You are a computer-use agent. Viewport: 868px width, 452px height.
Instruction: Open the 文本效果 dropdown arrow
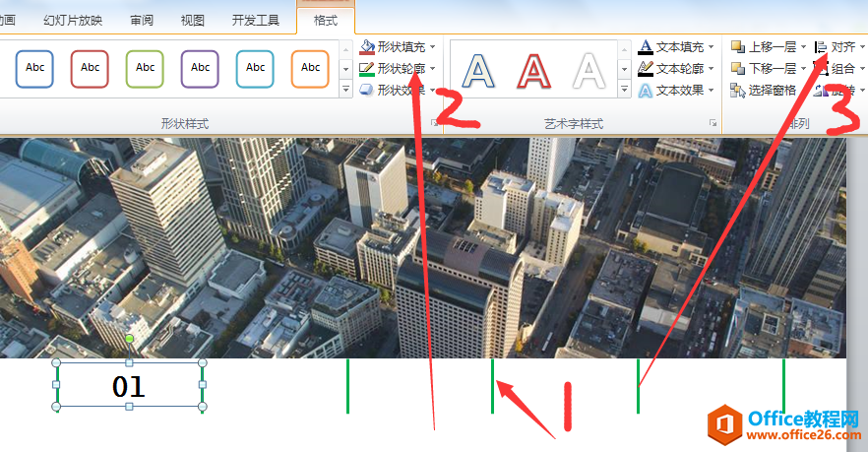[712, 91]
